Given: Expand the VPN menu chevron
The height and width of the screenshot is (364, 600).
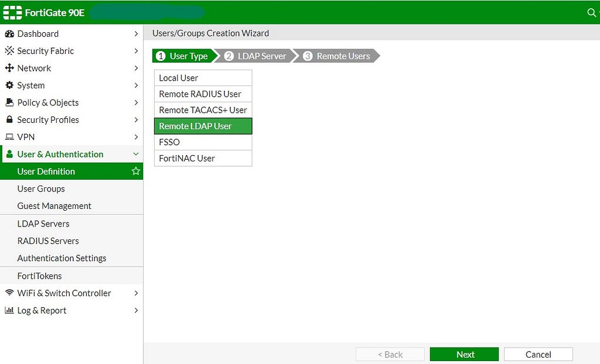Looking at the screenshot, I should point(136,137).
